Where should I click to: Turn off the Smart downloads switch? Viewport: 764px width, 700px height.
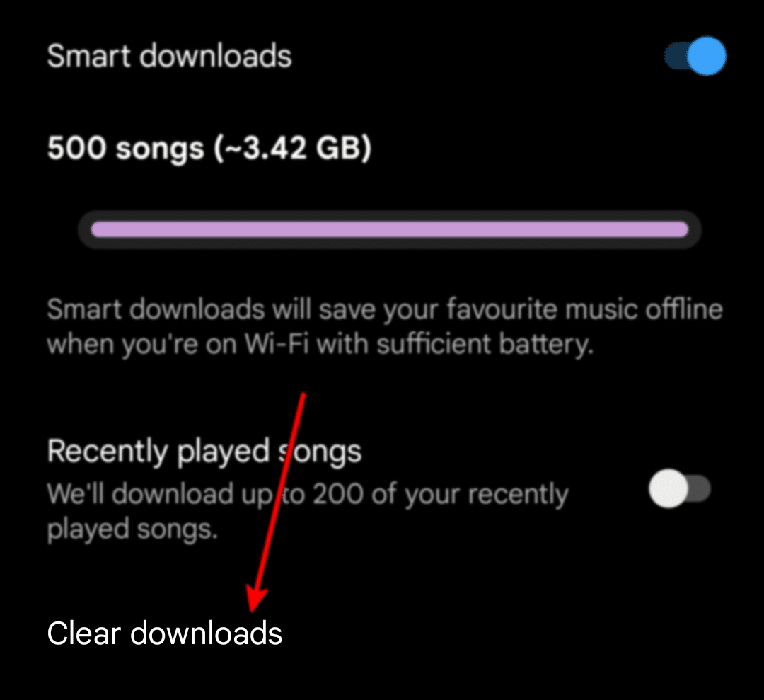[x=695, y=56]
